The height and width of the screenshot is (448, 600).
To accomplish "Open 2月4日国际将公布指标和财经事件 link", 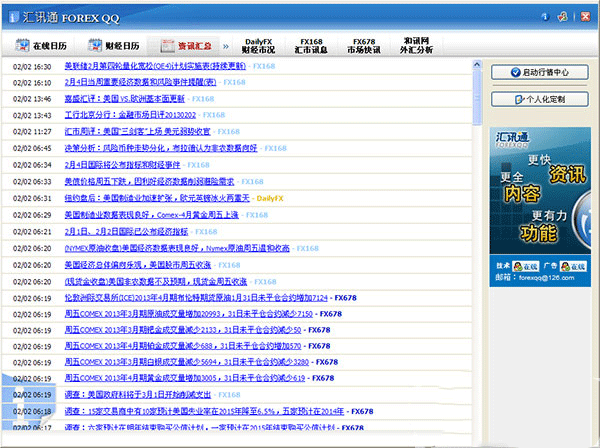I will 122,165.
